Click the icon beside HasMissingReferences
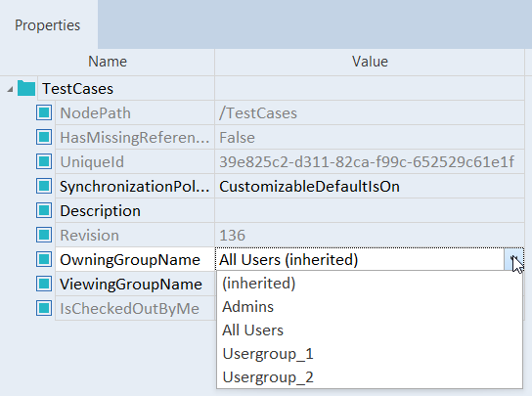This screenshot has height=396, width=532. 44,137
